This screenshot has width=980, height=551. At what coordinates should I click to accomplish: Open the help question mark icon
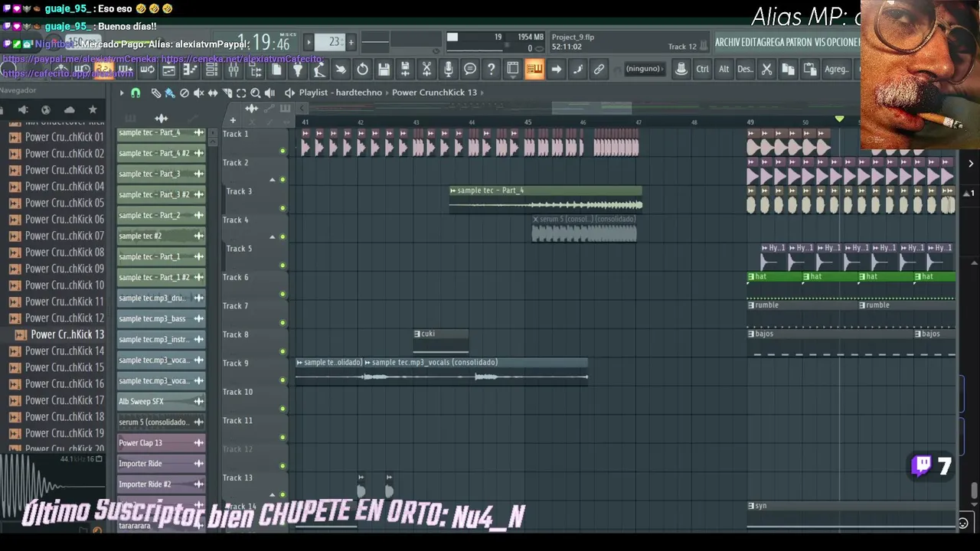point(491,70)
